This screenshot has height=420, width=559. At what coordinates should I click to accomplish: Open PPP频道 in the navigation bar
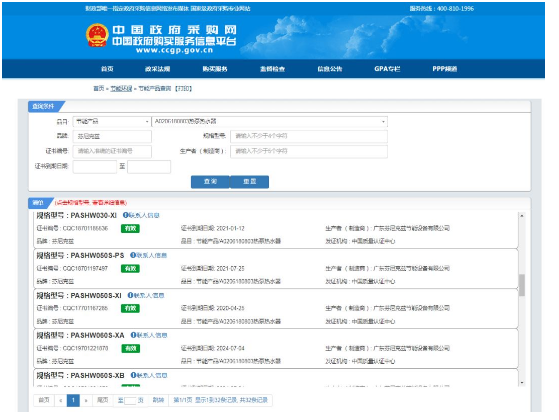(445, 69)
